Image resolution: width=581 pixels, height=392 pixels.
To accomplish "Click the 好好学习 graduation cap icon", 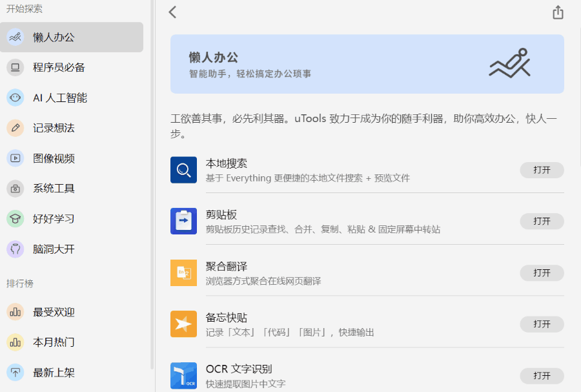I will (15, 218).
